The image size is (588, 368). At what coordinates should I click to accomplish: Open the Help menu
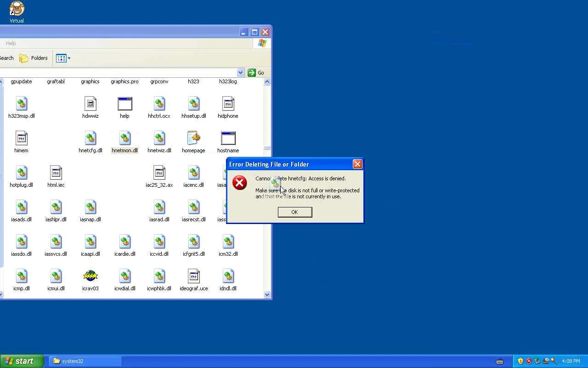click(x=11, y=43)
